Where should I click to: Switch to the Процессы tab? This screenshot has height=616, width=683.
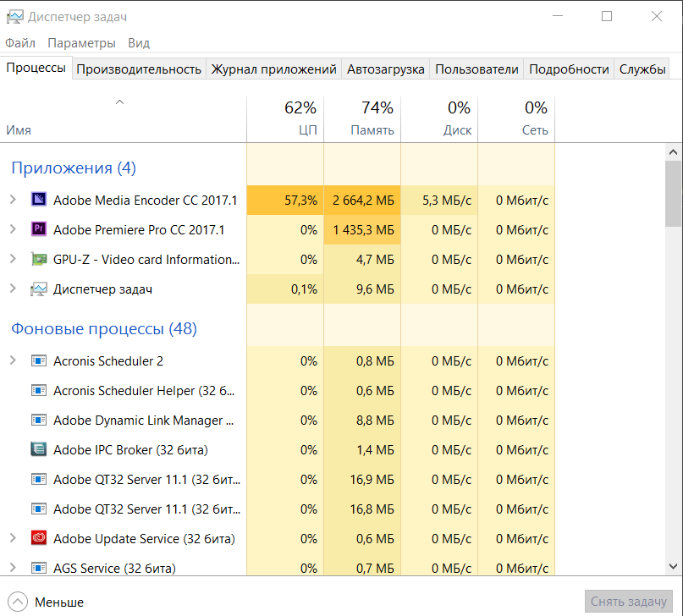tap(36, 68)
